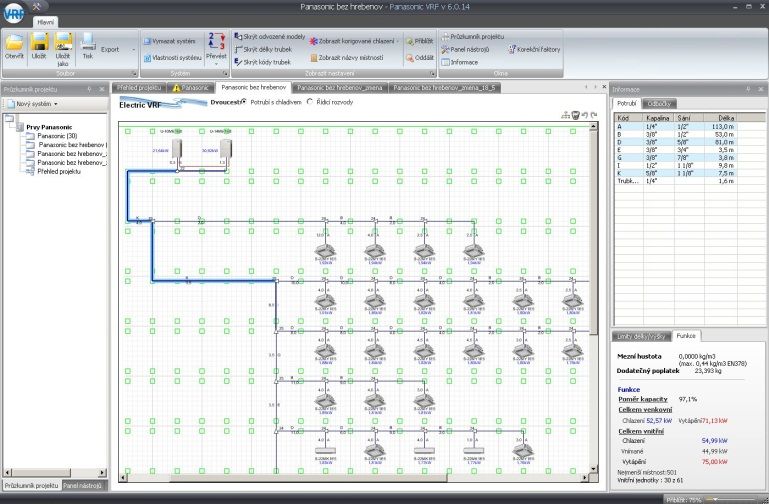Toggle Skrýt délky trubek

[263, 49]
